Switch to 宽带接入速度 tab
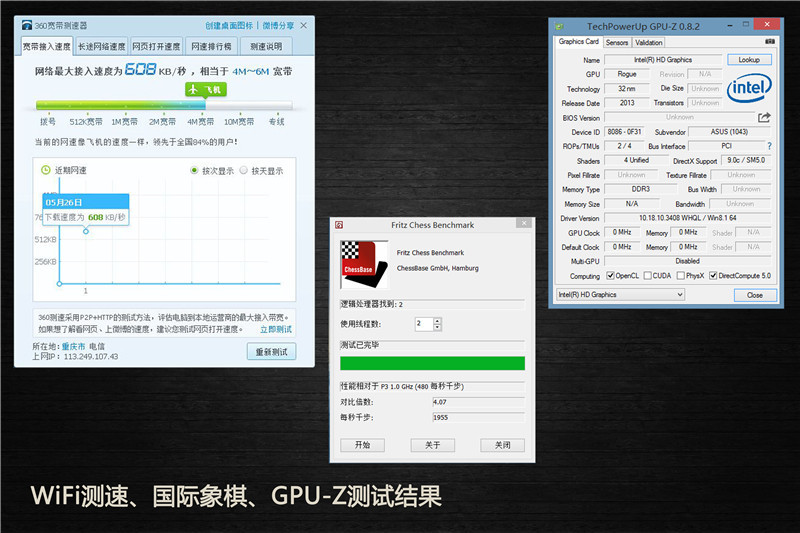 pos(46,46)
